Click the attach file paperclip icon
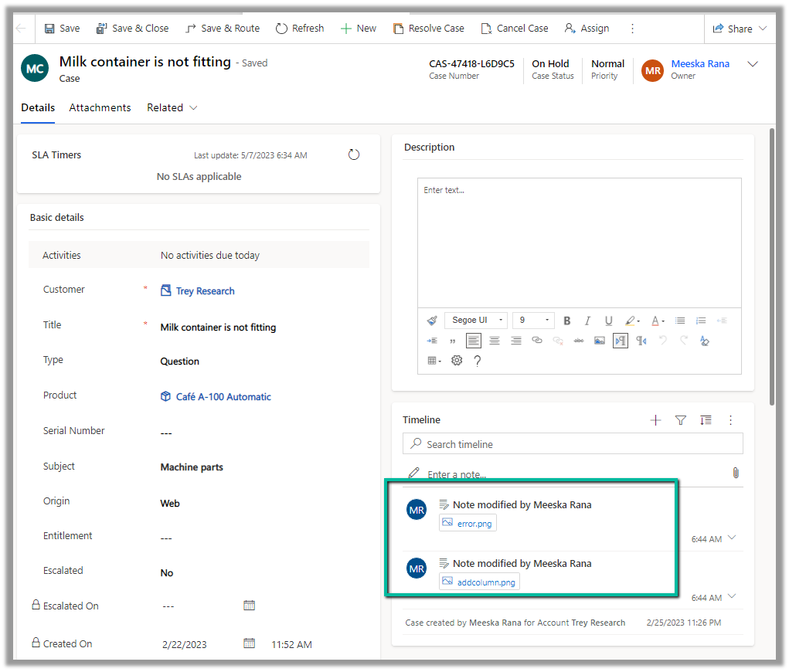This screenshot has height=672, width=789. pyautogui.click(x=736, y=473)
